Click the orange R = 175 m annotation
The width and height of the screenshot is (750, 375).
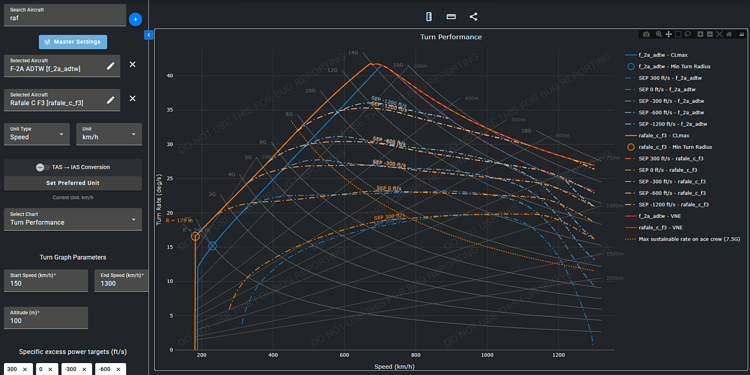[x=179, y=221]
